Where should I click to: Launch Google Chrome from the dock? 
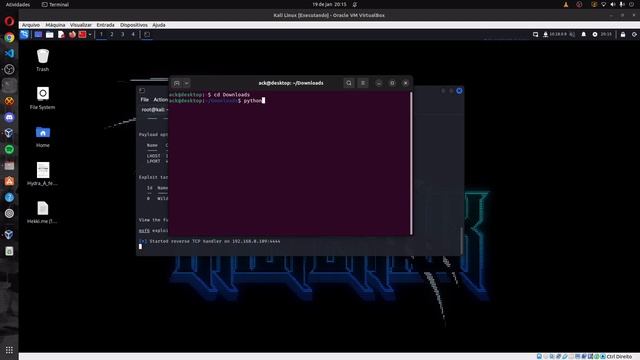pyautogui.click(x=9, y=38)
